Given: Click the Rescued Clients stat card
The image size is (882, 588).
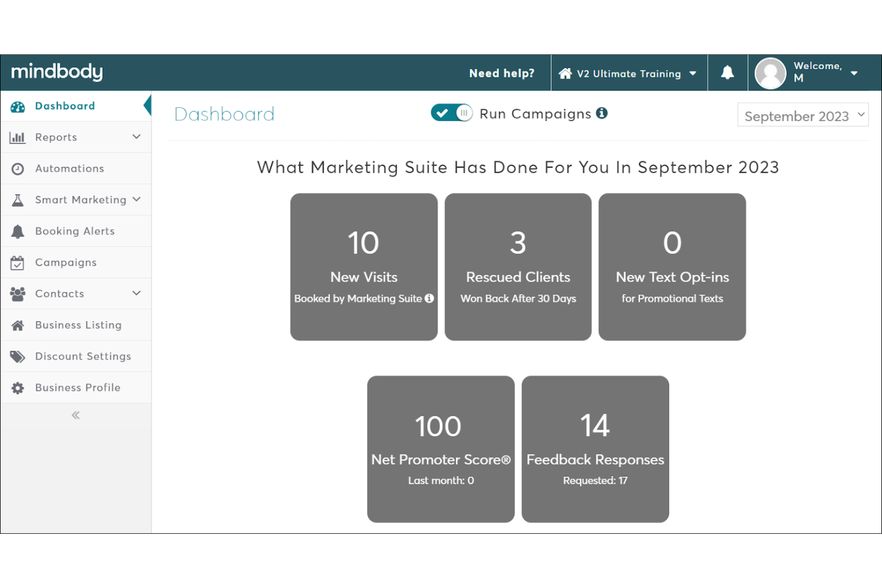Looking at the screenshot, I should (518, 267).
